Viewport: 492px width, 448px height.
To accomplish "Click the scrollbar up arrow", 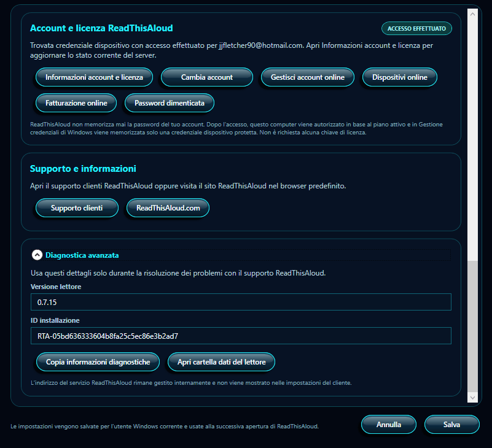I will tap(472, 14).
